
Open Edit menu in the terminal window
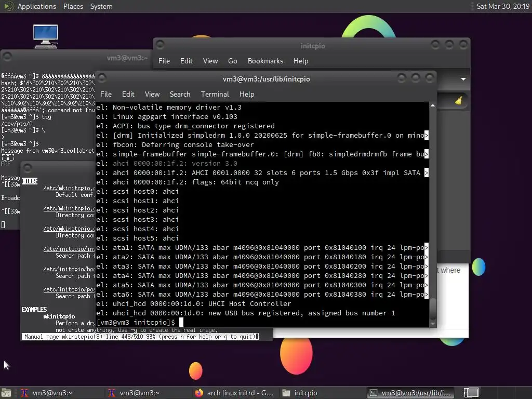tap(128, 95)
